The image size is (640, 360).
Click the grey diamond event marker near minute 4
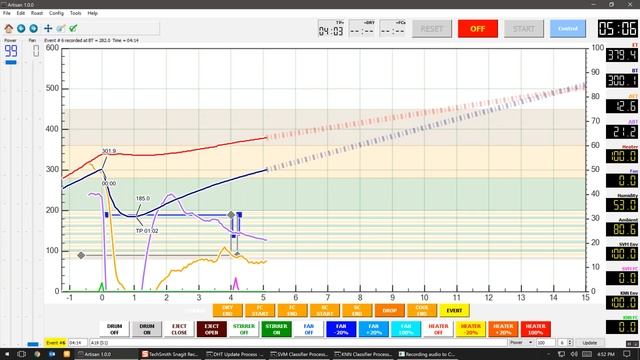click(231, 214)
